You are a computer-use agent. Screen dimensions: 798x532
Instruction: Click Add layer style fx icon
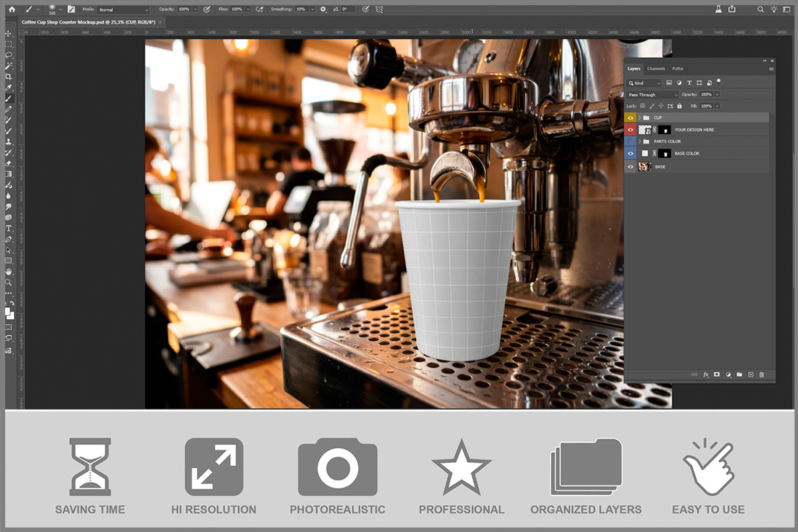(706, 374)
